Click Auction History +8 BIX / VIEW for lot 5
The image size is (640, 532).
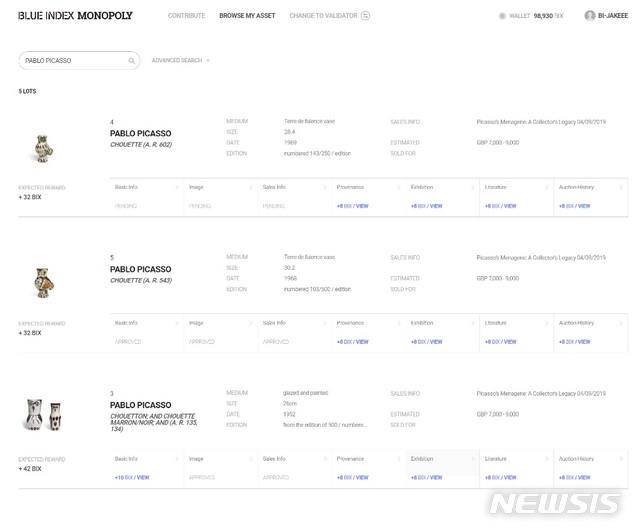point(575,342)
